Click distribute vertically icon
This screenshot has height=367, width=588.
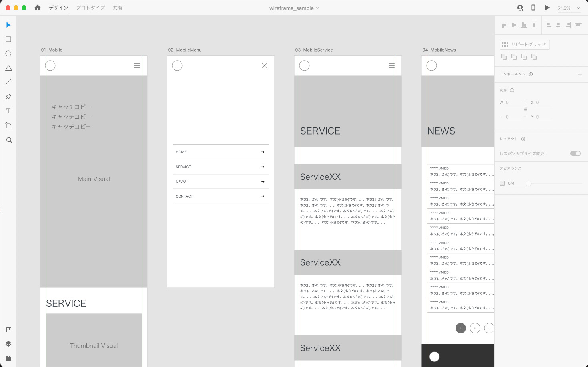click(534, 25)
